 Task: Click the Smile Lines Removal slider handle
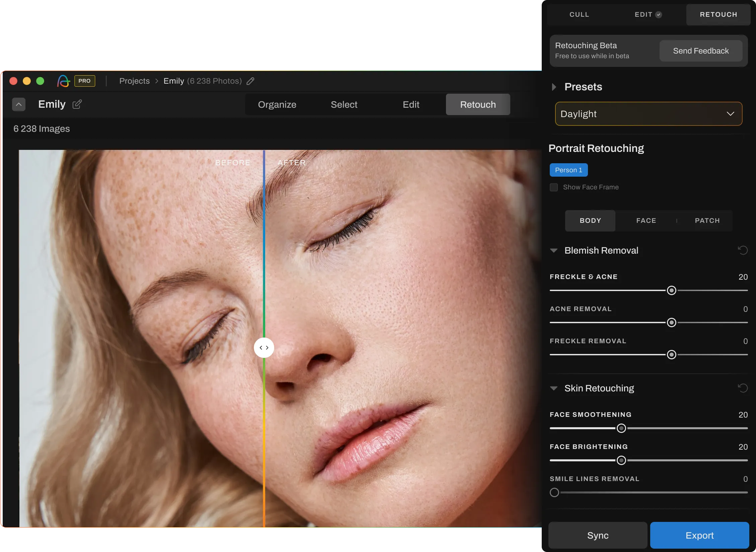click(554, 492)
